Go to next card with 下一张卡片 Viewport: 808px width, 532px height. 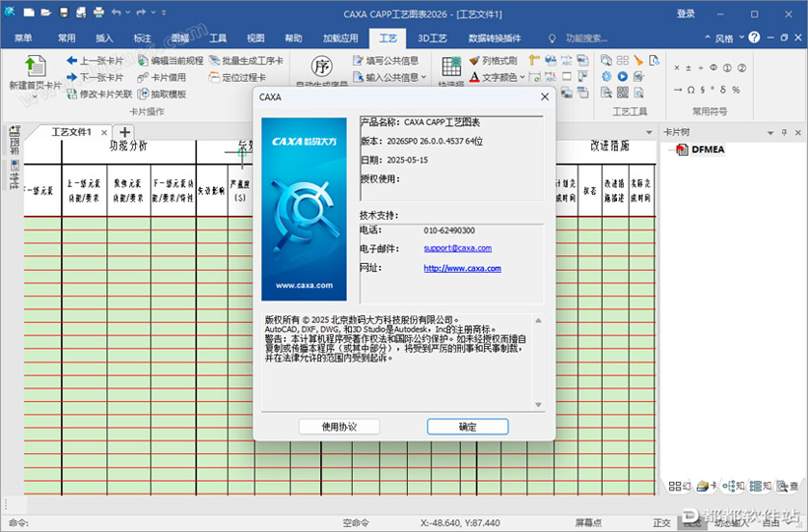click(95, 77)
